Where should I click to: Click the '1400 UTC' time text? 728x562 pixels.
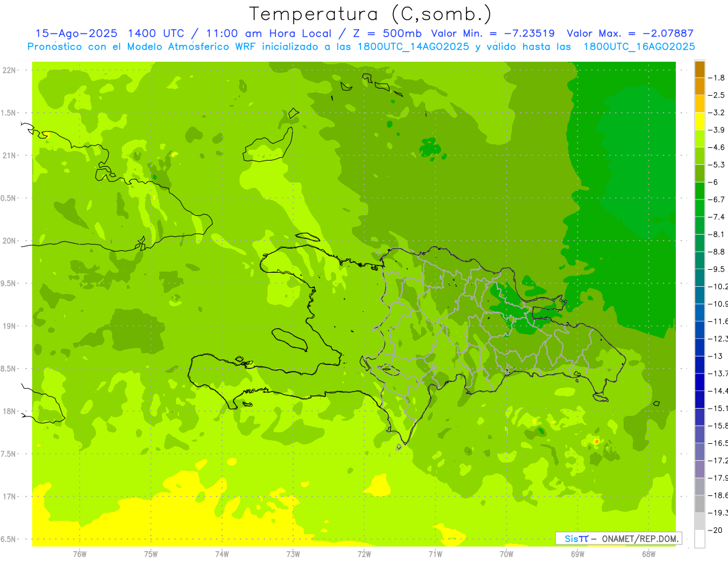pyautogui.click(x=157, y=33)
